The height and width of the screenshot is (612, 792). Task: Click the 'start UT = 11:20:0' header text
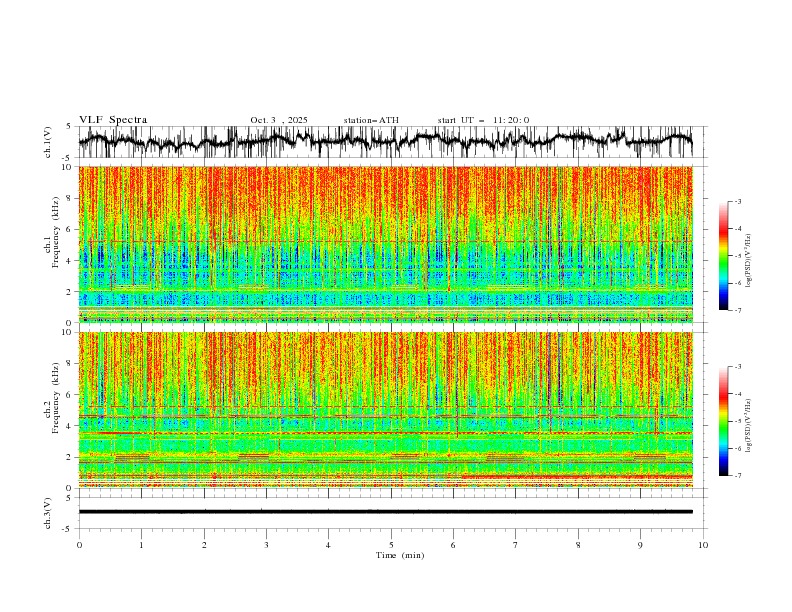tap(483, 120)
